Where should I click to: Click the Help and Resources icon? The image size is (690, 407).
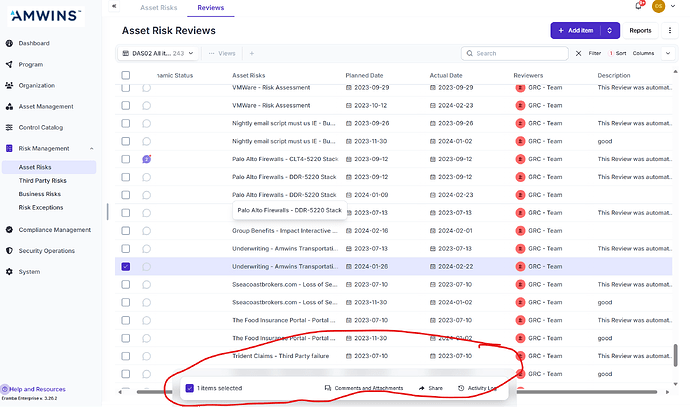tap(4, 389)
